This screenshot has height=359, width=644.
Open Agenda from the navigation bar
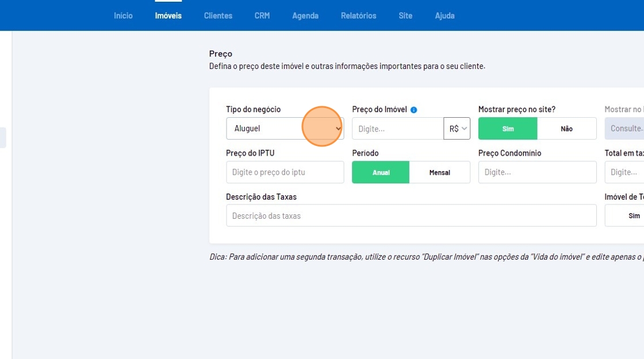click(305, 16)
